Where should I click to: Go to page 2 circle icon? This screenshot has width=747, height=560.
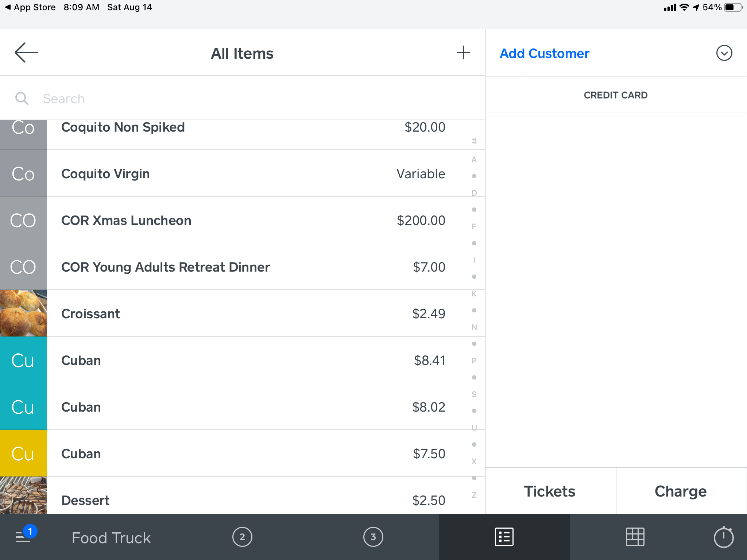tap(242, 537)
